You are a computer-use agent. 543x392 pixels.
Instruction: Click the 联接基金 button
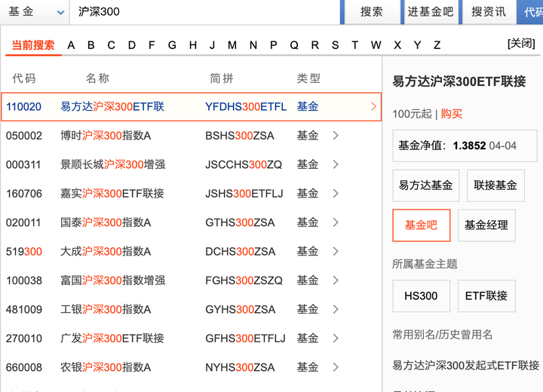tap(495, 185)
